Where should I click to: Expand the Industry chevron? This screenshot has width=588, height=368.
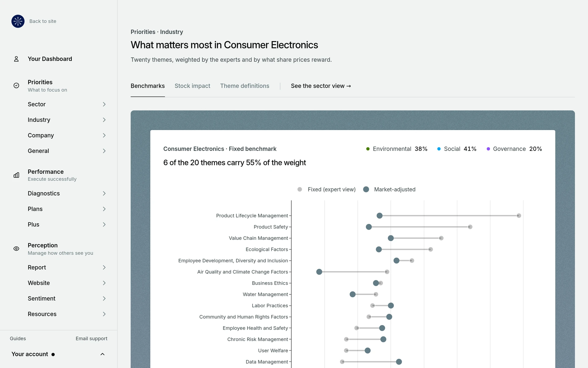104,120
